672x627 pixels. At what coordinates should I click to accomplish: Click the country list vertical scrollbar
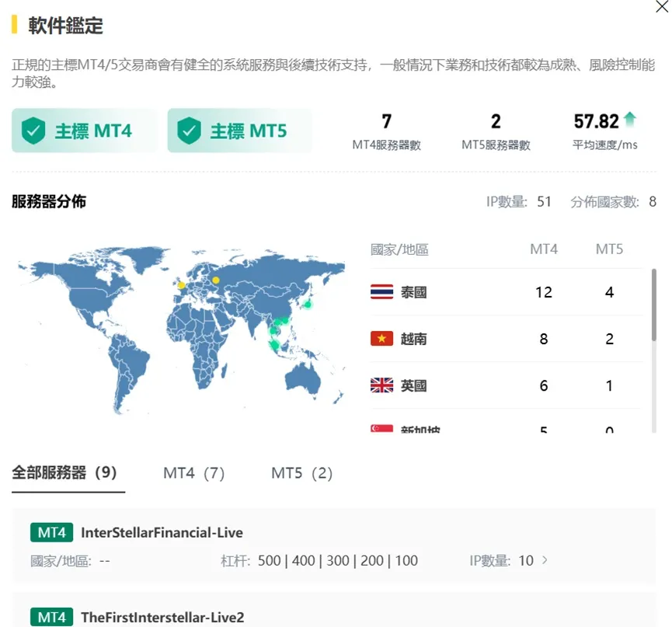[653, 305]
